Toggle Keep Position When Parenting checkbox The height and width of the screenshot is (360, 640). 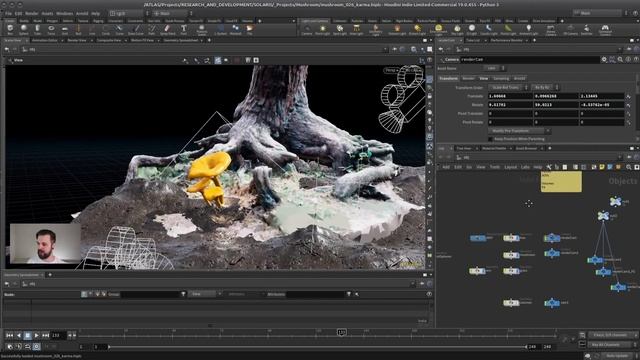pyautogui.click(x=491, y=139)
